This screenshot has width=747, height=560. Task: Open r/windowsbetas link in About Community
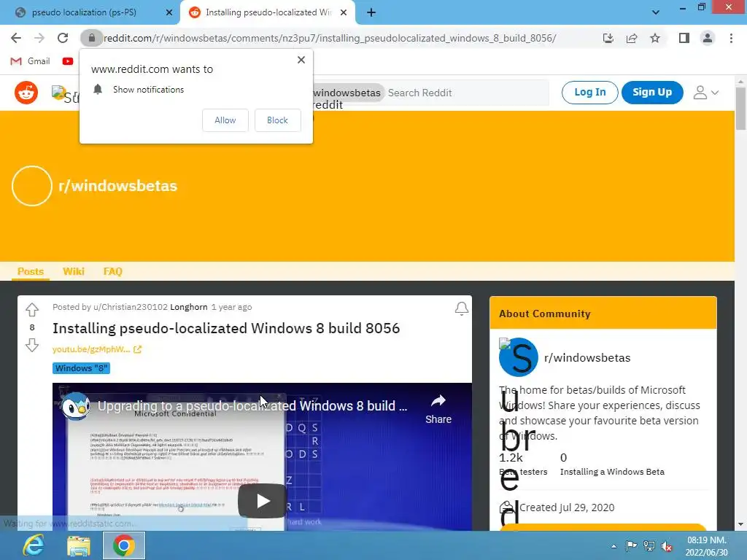(x=587, y=357)
